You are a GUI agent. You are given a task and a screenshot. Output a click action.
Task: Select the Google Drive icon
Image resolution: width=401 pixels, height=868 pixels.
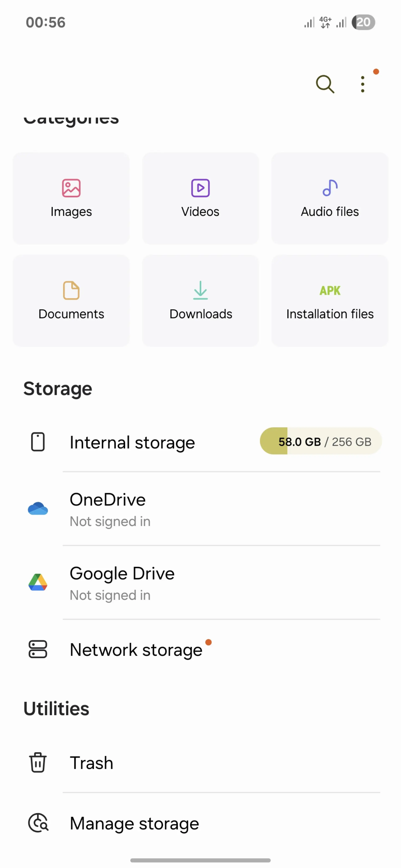click(38, 582)
